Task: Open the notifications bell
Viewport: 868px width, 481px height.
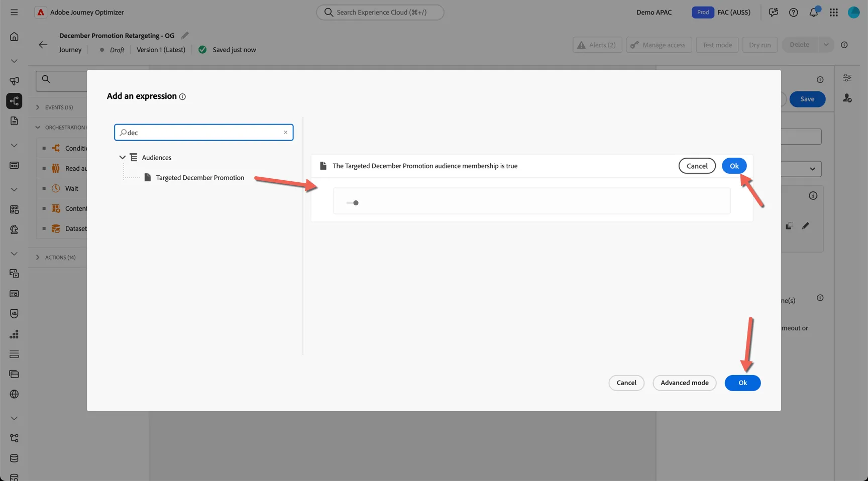Action: pyautogui.click(x=813, y=13)
